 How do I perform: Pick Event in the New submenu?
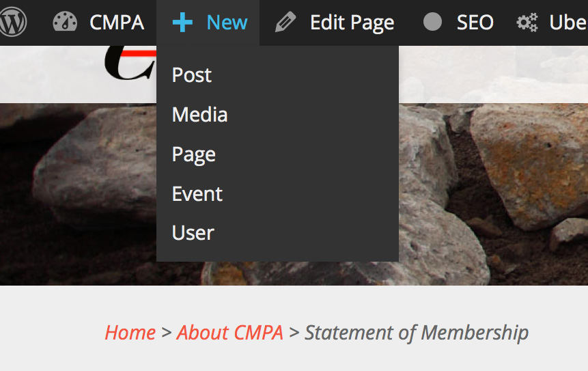click(197, 194)
